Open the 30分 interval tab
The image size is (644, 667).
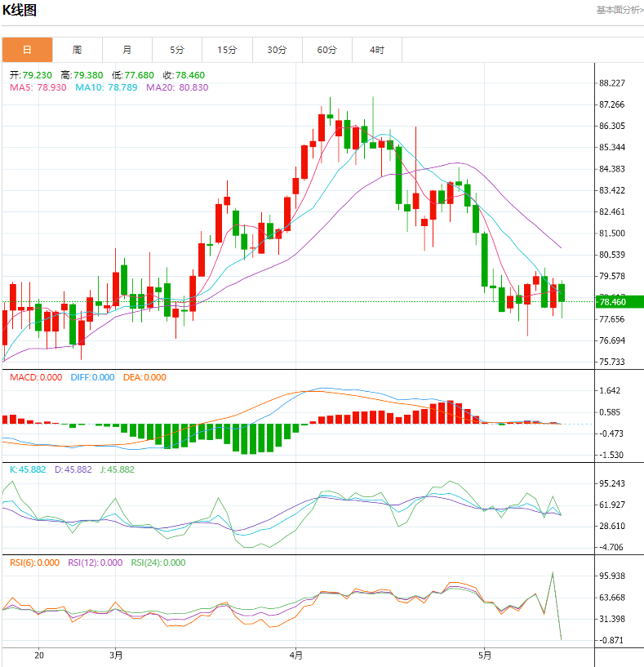click(277, 50)
